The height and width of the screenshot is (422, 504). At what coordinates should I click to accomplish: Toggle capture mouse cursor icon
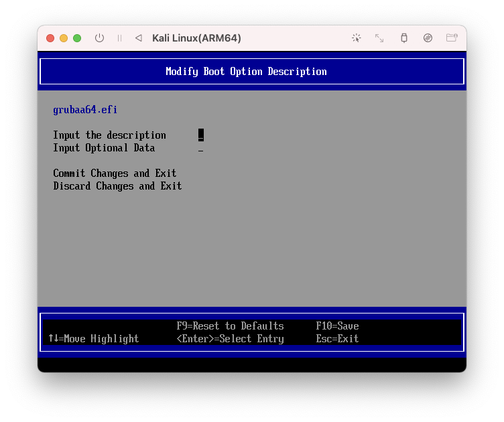[x=356, y=38]
